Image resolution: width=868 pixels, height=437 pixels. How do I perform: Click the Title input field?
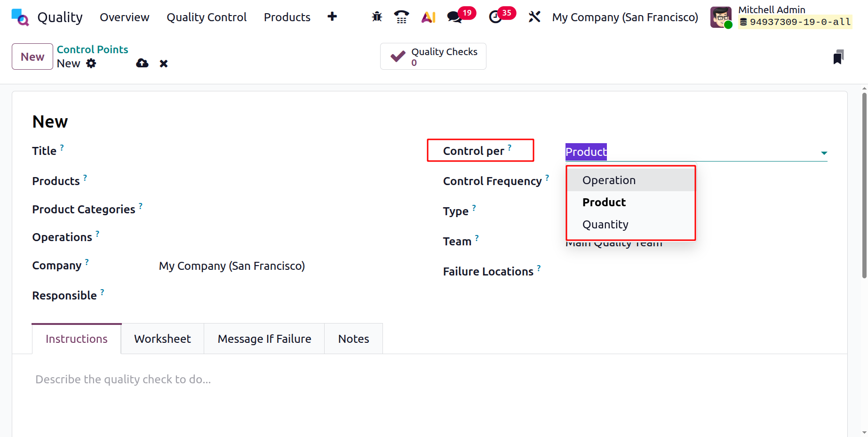pos(235,150)
